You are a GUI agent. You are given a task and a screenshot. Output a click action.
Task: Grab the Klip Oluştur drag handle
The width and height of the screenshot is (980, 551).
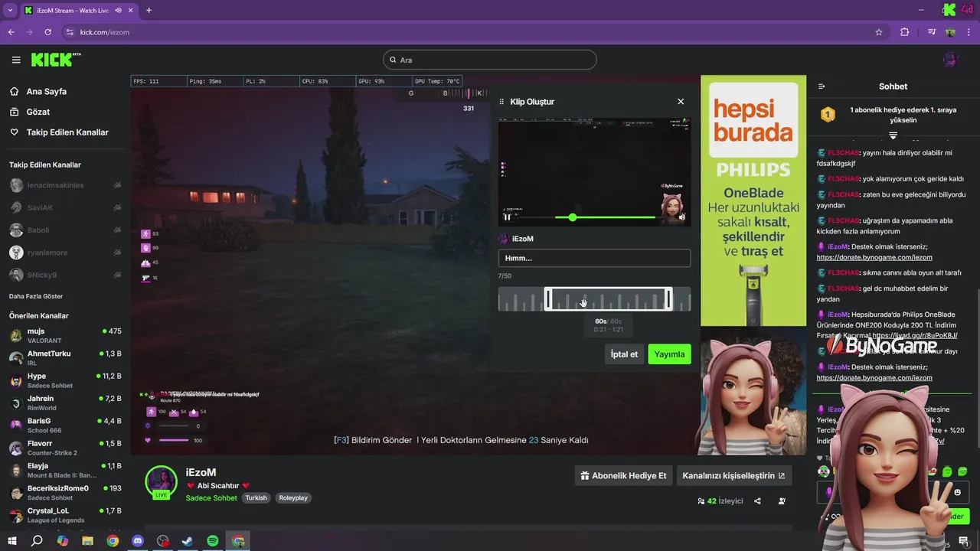point(502,102)
